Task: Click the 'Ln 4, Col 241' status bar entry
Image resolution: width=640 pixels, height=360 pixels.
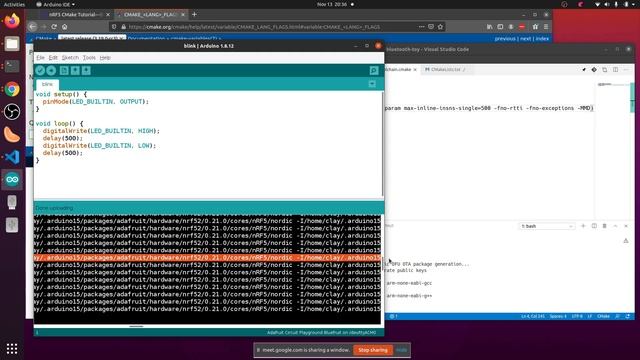Action: click(x=533, y=316)
